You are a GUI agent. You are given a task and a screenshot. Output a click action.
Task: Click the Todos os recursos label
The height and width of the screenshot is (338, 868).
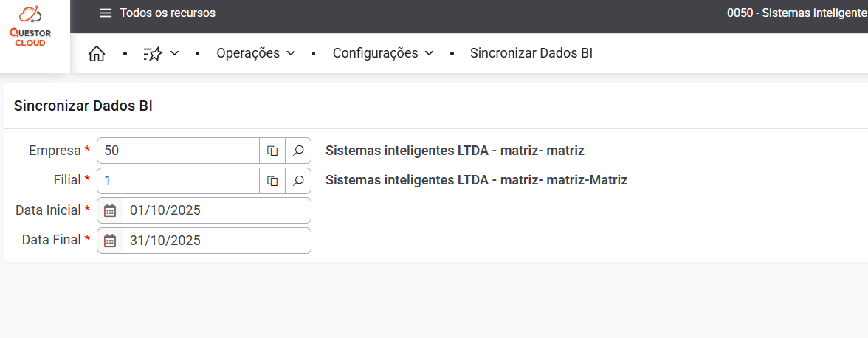pos(168,13)
